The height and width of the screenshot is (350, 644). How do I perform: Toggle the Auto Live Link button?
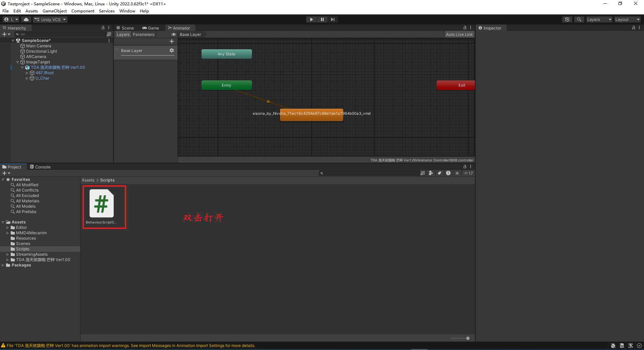[x=459, y=35]
